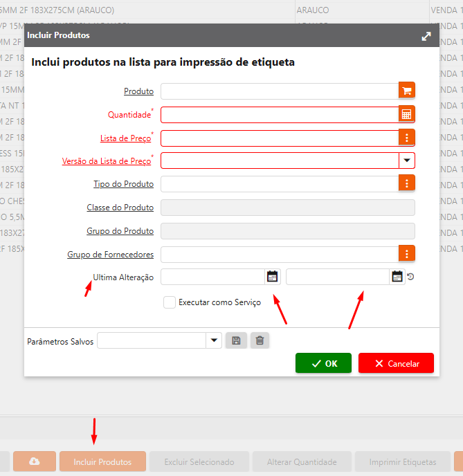
Task: Focus the Lista de Preço input field
Action: pyautogui.click(x=280, y=138)
